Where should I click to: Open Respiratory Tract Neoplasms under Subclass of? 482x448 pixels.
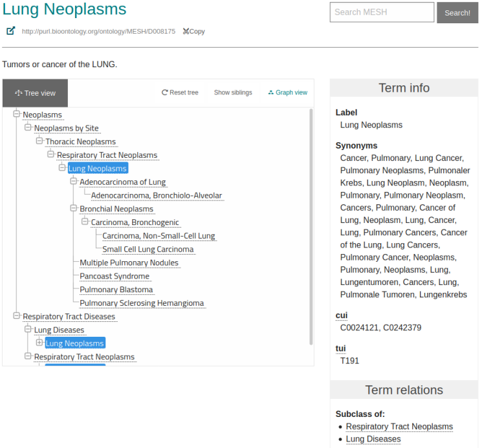coord(399,427)
